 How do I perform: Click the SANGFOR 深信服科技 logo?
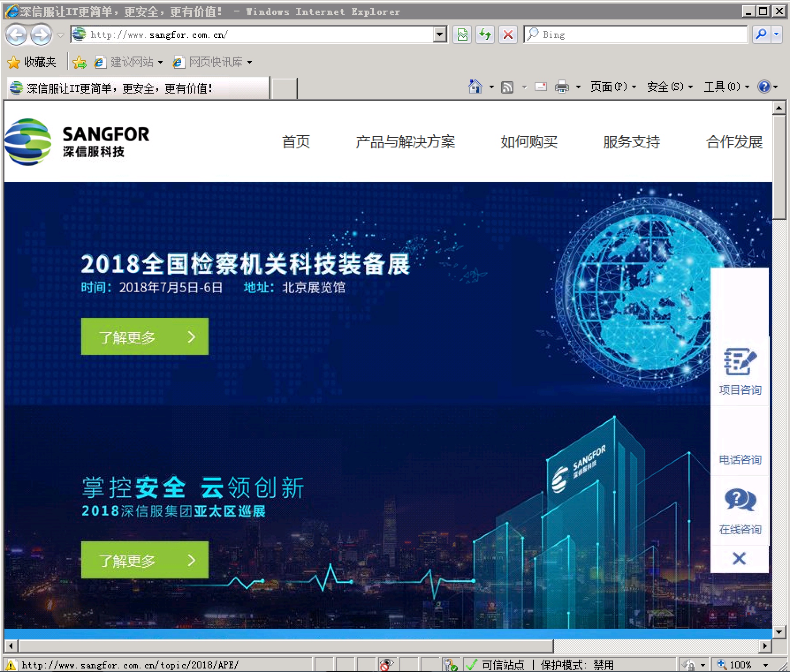[x=77, y=142]
